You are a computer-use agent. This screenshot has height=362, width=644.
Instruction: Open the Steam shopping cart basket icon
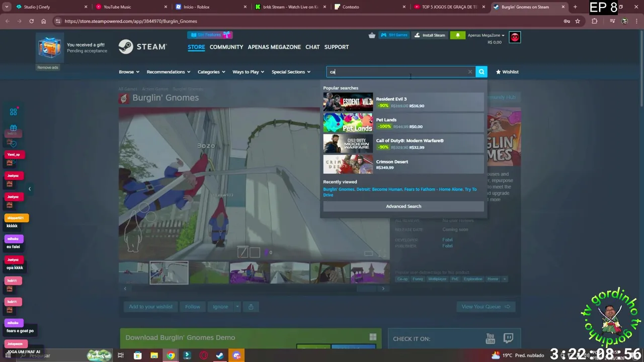(372, 35)
